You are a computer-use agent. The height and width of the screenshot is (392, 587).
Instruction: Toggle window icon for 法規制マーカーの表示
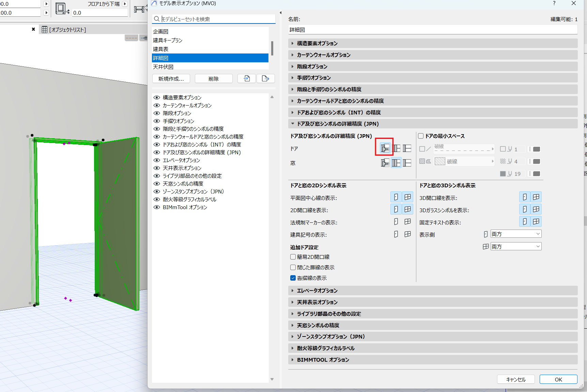[407, 222]
